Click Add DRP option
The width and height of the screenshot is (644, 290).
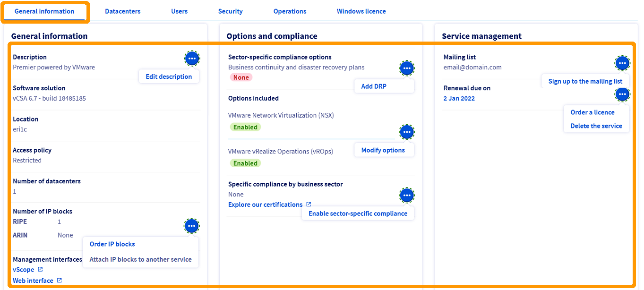click(x=373, y=86)
